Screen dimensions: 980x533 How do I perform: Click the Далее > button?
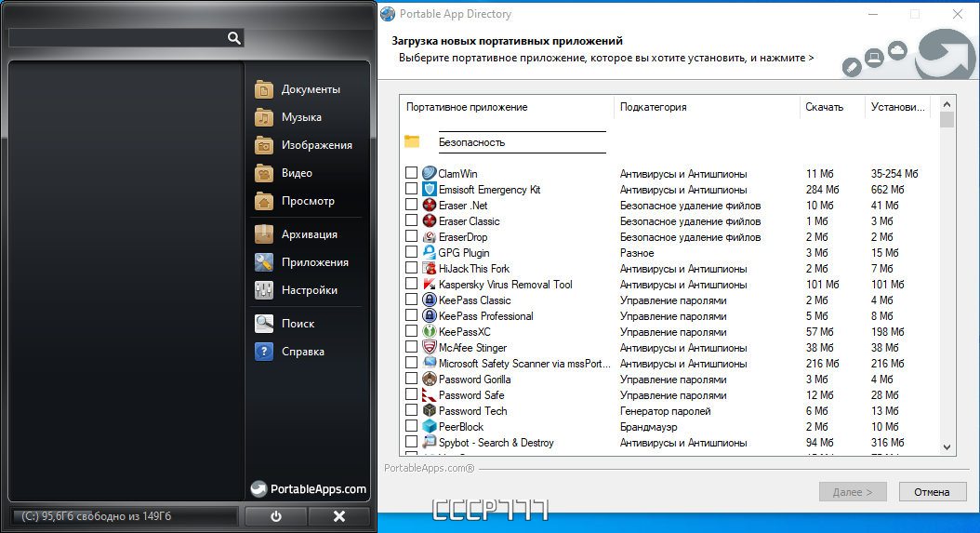coord(853,492)
